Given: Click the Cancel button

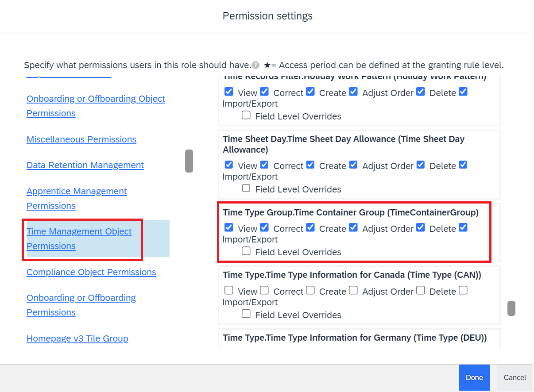Looking at the screenshot, I should pyautogui.click(x=515, y=377).
